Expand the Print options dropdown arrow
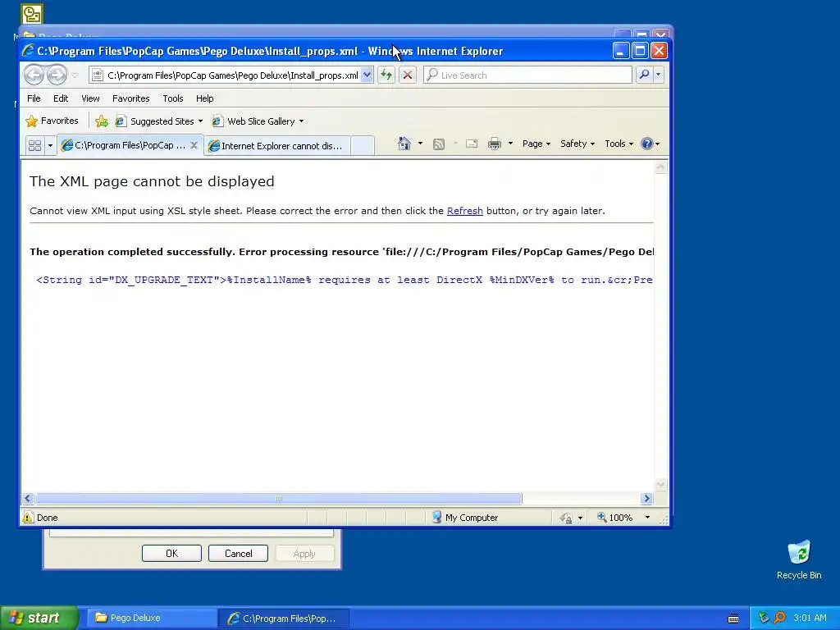840x630 pixels. 510,144
